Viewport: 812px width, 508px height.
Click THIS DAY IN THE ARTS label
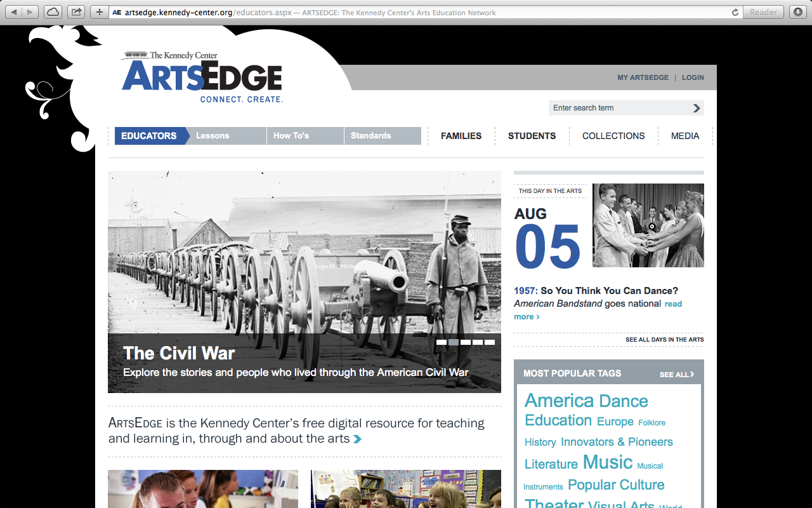pos(550,191)
